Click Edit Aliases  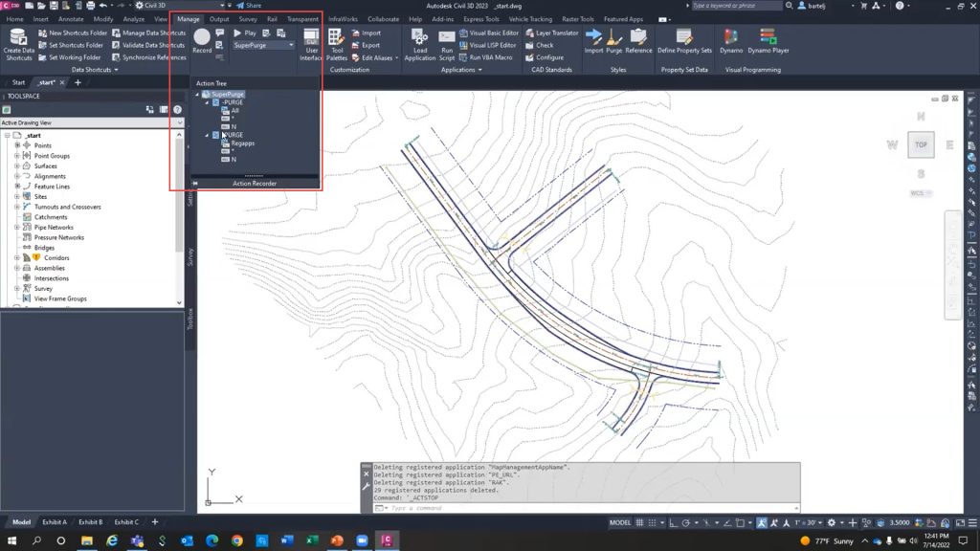(372, 57)
